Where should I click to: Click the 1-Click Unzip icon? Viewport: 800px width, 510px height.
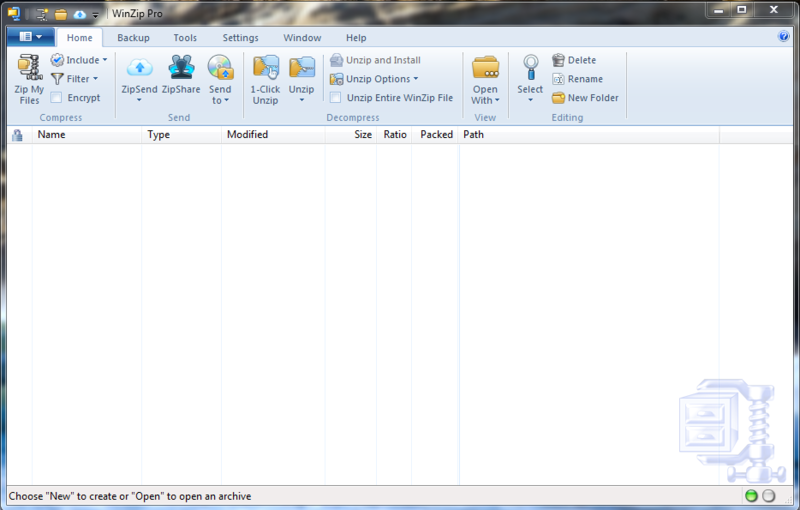266,67
